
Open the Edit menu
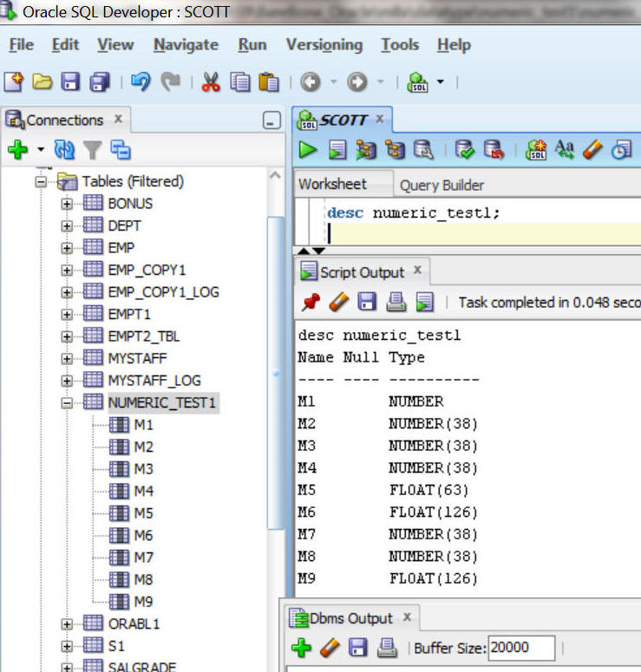click(65, 44)
